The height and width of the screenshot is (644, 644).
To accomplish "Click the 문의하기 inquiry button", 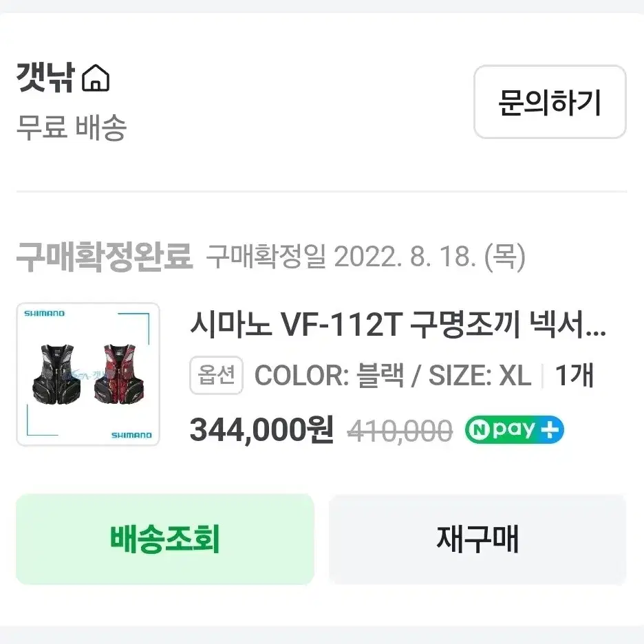I will pos(550,102).
